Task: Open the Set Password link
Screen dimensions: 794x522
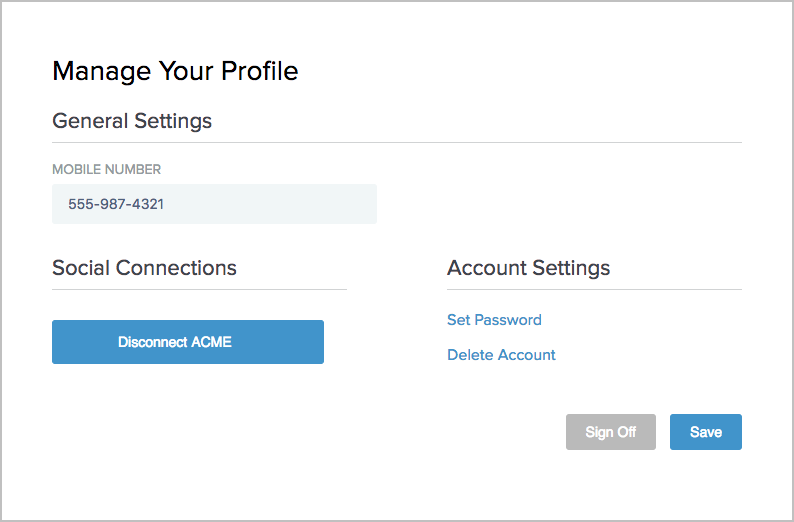Action: pos(494,320)
